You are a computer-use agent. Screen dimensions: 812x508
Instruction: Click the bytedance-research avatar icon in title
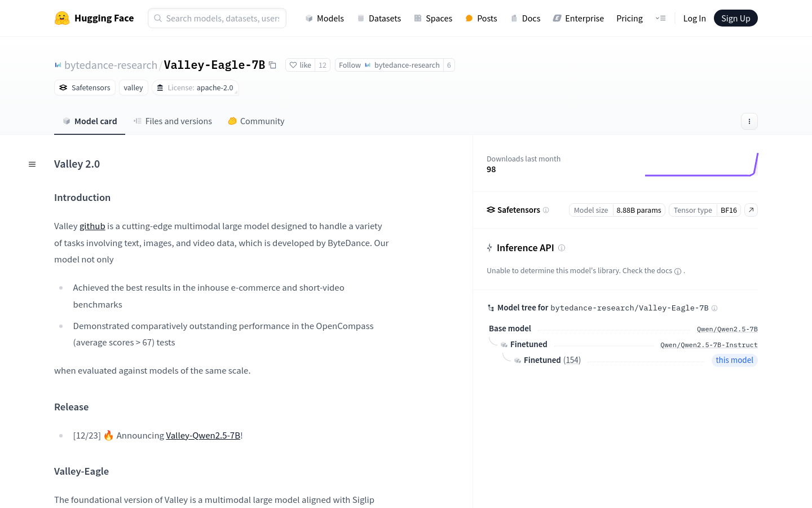58,65
